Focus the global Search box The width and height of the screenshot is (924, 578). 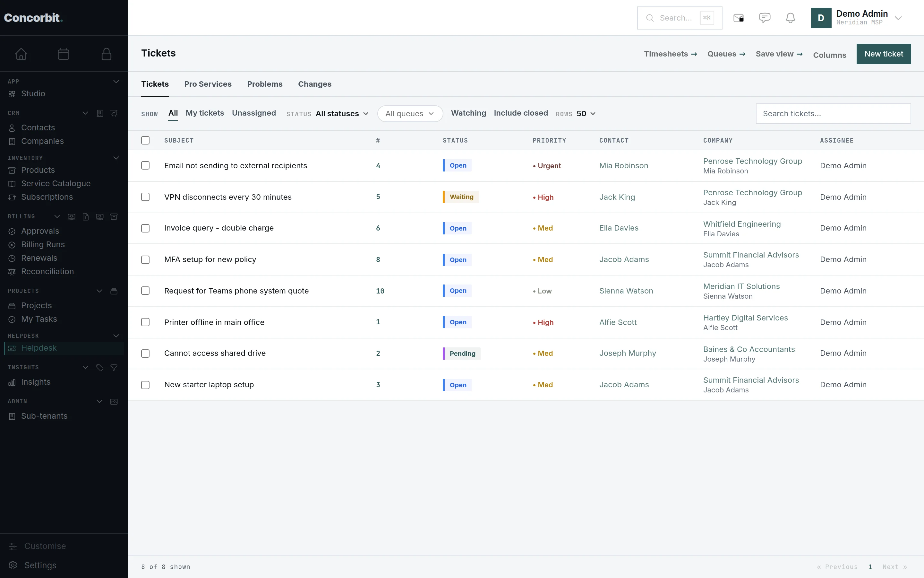(680, 18)
